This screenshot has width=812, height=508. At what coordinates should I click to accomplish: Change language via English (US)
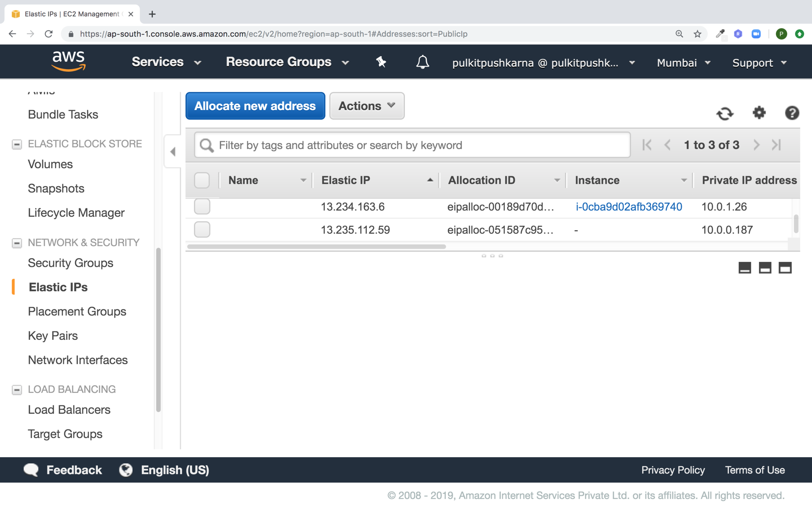click(x=175, y=470)
